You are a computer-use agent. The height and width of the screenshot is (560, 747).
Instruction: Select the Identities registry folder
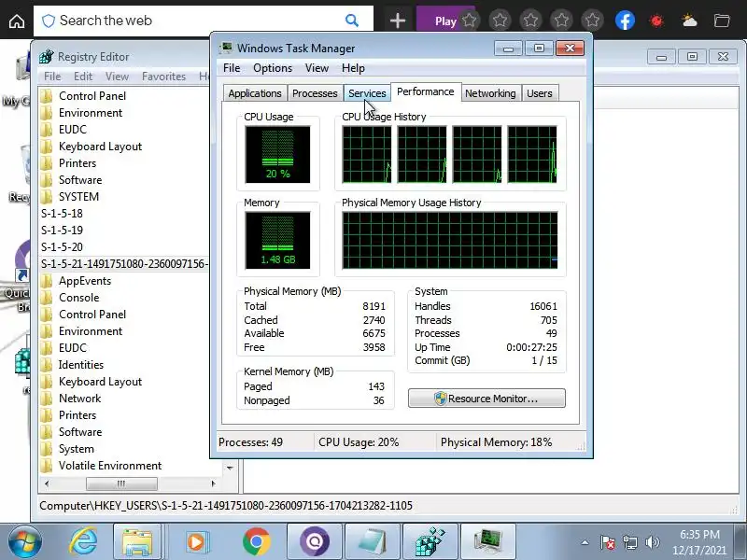click(x=81, y=365)
